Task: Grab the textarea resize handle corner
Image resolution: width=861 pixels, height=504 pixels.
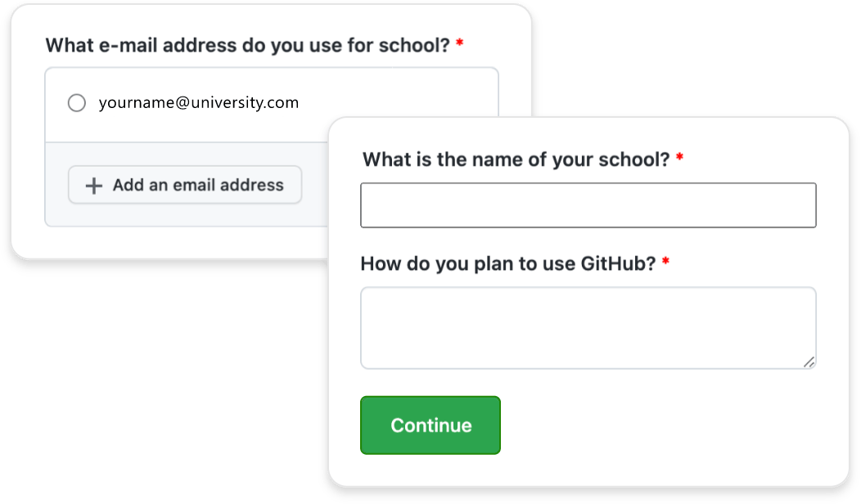Action: click(x=809, y=362)
